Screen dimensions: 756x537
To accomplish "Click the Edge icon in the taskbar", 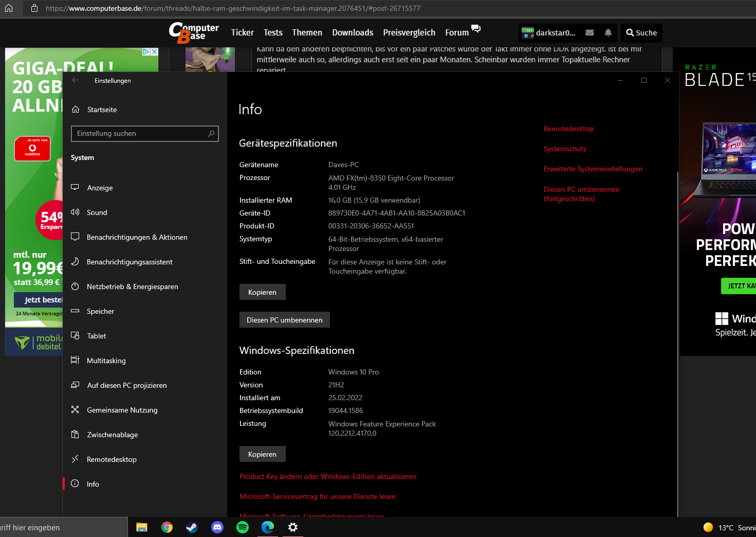I will [268, 527].
